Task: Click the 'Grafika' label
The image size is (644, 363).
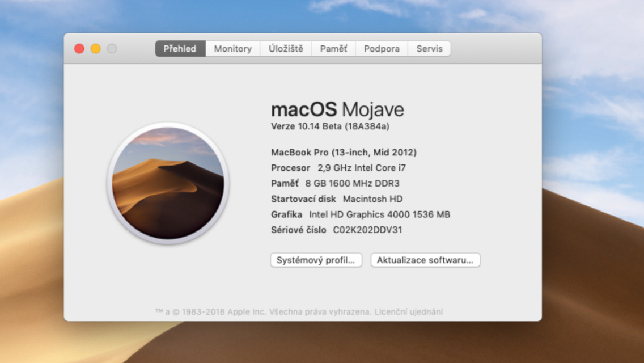Action: (286, 214)
